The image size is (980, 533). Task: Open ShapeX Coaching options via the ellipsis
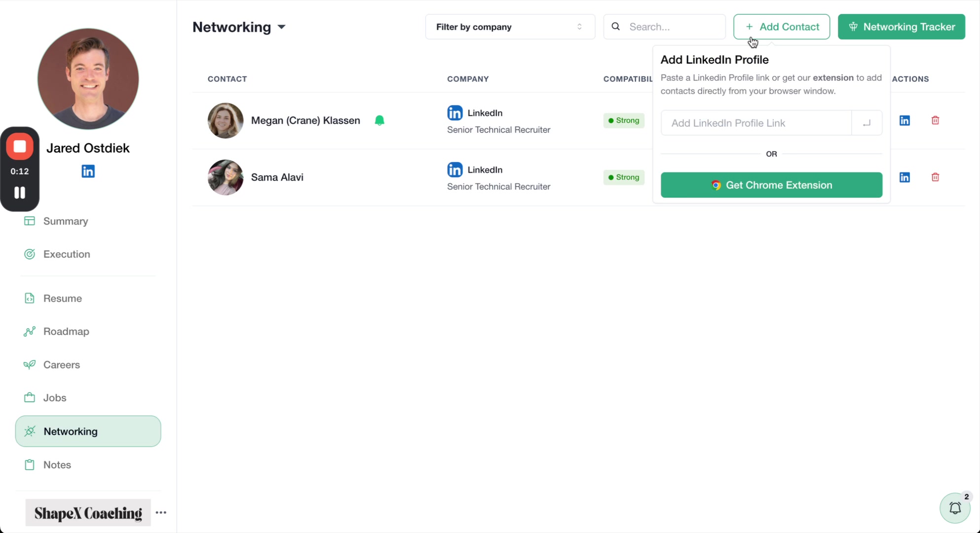[x=161, y=513]
